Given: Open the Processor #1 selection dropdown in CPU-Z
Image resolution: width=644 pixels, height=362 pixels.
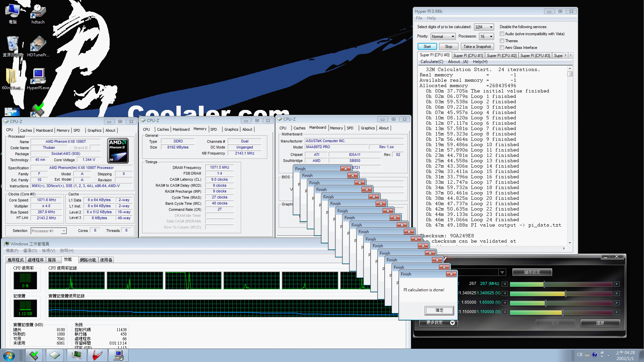Looking at the screenshot, I should [49, 231].
